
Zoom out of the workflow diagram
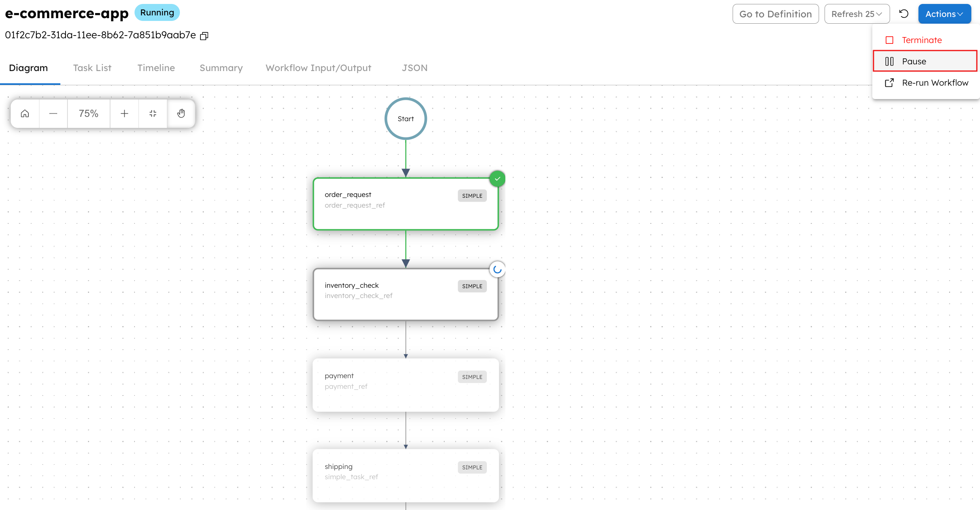(53, 113)
